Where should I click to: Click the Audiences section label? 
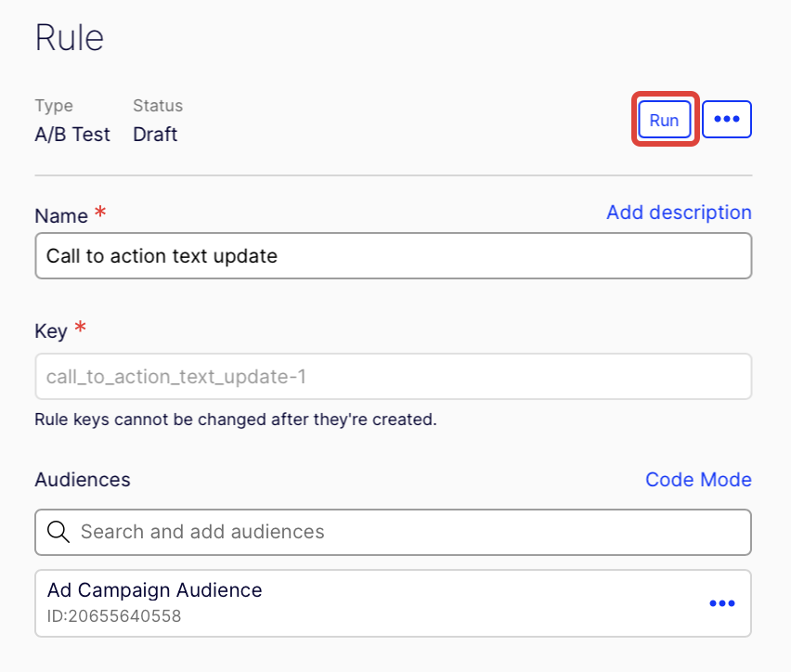[x=83, y=480]
